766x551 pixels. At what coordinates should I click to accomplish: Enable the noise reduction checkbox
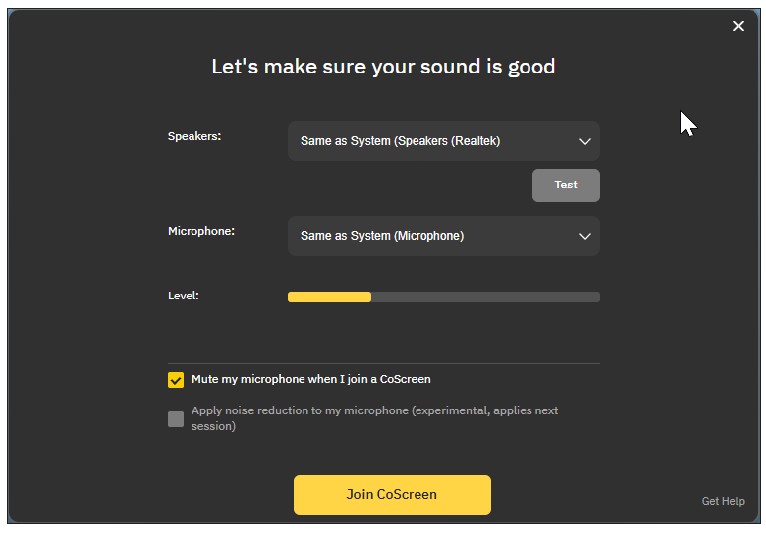pyautogui.click(x=176, y=419)
